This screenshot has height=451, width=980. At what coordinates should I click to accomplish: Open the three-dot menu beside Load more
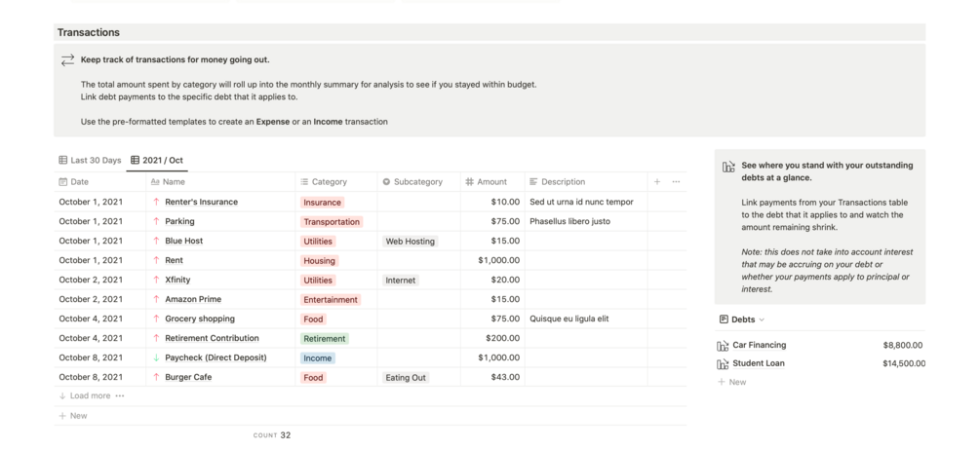pos(120,396)
